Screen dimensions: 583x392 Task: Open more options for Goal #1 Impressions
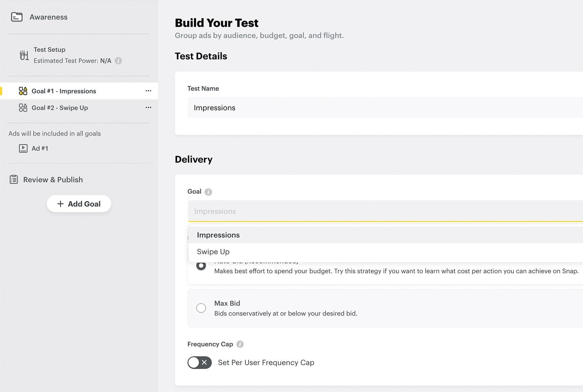click(x=148, y=91)
